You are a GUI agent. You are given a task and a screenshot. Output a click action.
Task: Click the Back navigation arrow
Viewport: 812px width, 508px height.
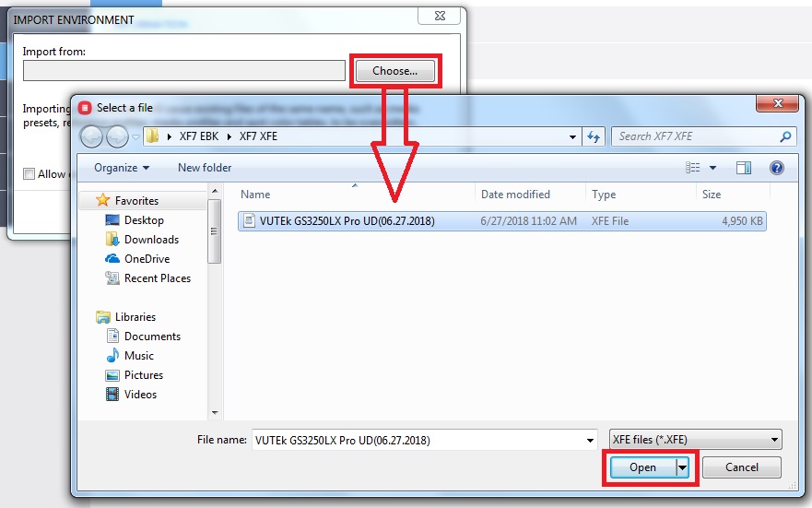click(x=91, y=137)
